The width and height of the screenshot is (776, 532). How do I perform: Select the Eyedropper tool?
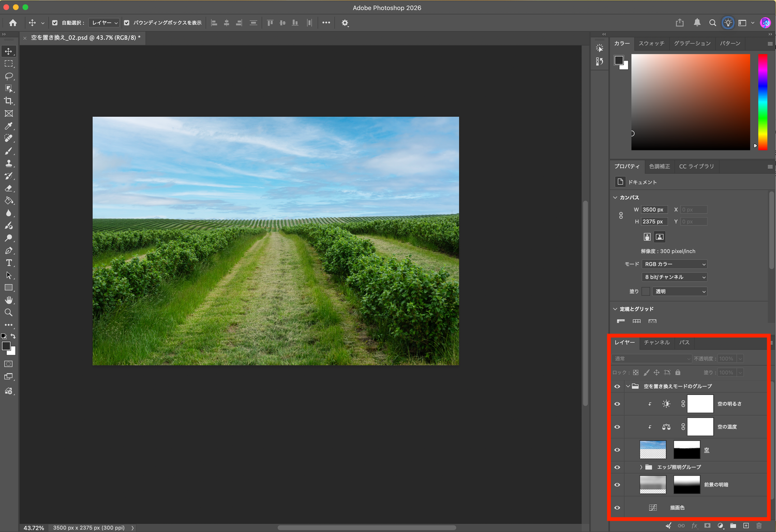pos(9,126)
